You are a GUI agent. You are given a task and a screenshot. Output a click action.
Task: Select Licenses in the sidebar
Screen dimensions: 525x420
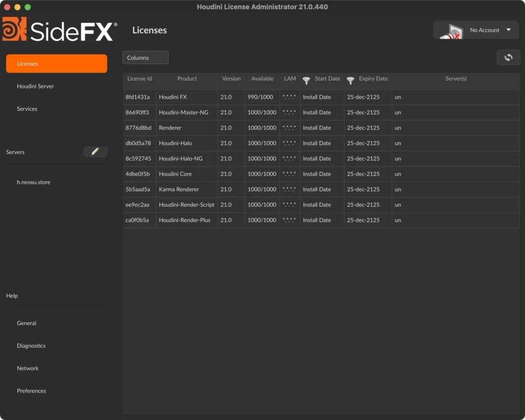tap(57, 64)
